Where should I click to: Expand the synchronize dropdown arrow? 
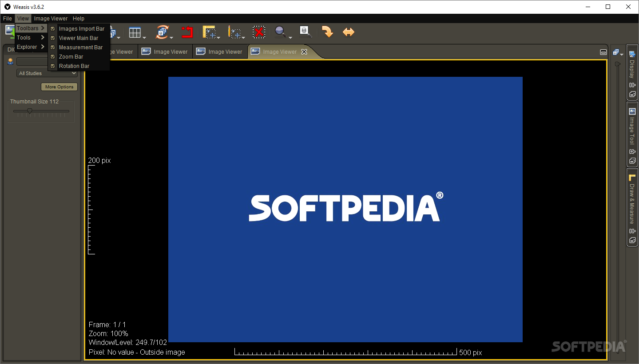click(171, 38)
